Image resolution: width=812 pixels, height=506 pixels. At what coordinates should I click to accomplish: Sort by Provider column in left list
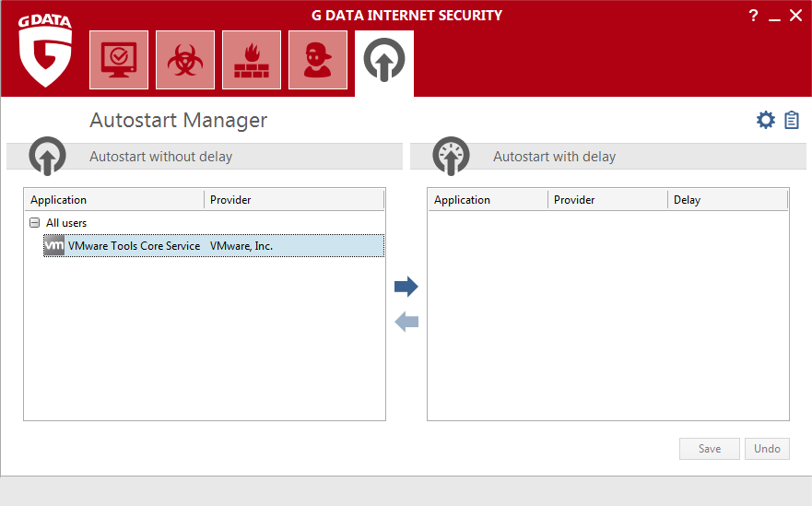[x=293, y=200]
